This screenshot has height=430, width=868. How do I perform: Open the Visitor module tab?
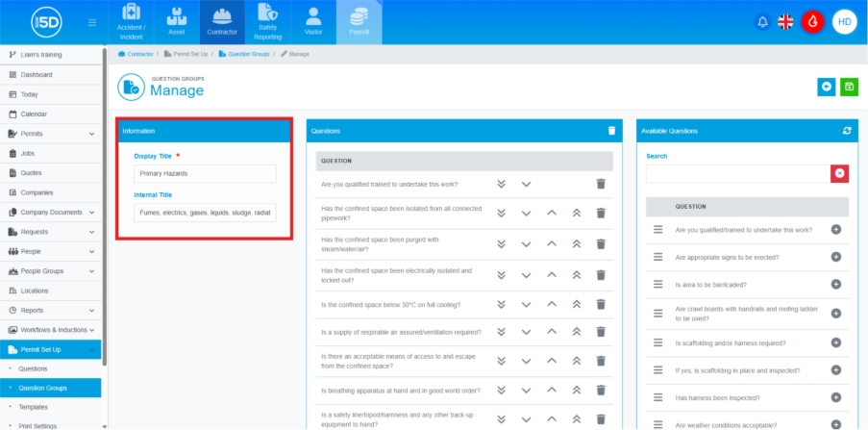tap(313, 23)
